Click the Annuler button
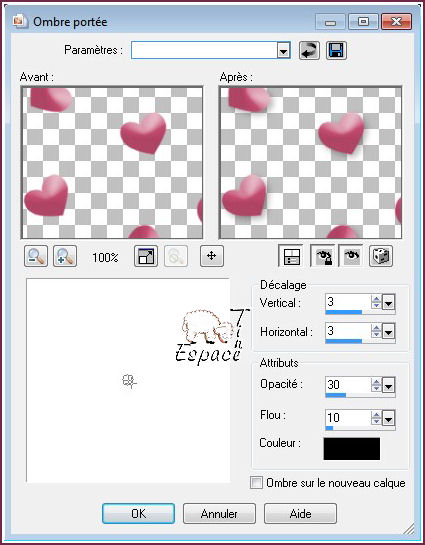Image resolution: width=425 pixels, height=545 pixels. [219, 513]
